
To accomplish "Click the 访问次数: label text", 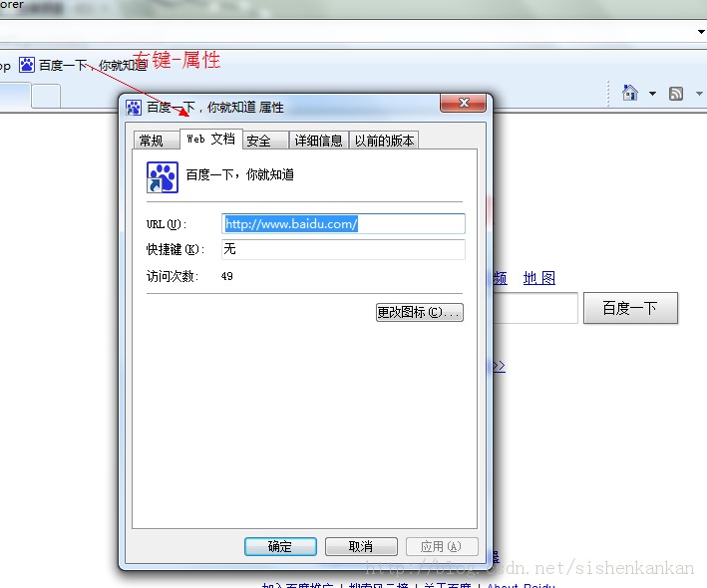I will point(173,276).
